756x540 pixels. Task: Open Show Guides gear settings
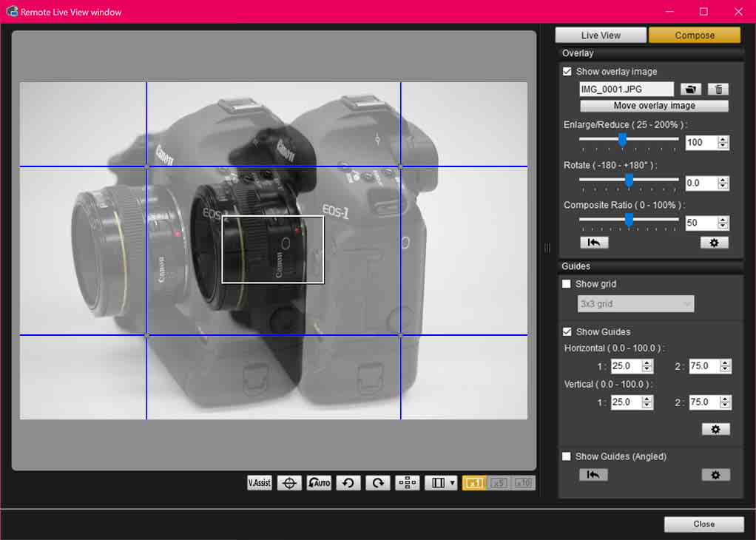(x=715, y=429)
